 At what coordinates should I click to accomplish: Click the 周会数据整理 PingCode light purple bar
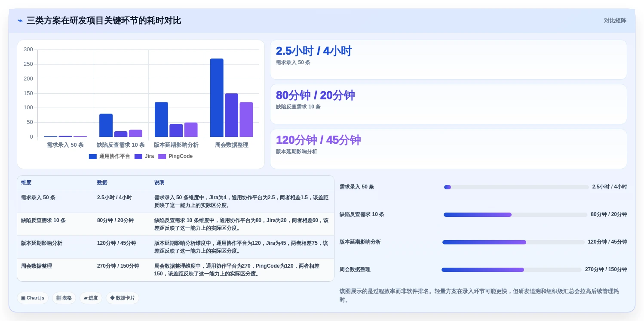click(x=246, y=120)
